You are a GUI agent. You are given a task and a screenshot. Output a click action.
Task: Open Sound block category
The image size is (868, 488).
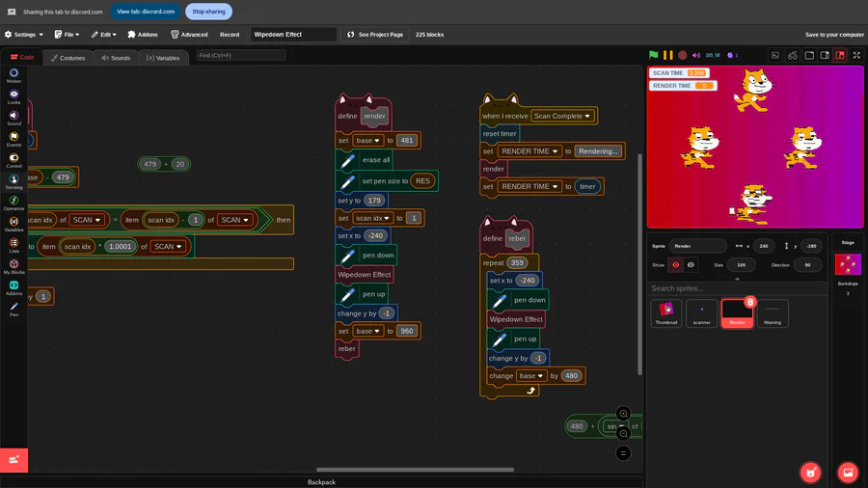click(14, 118)
